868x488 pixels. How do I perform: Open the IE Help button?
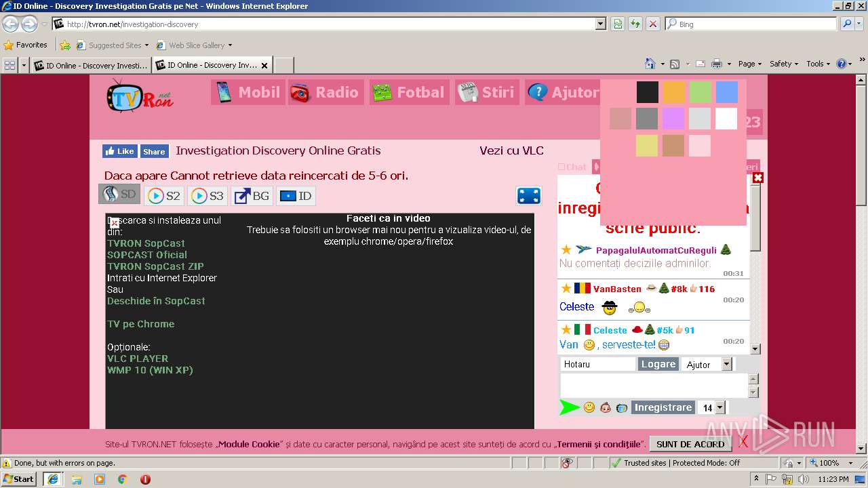tap(842, 64)
